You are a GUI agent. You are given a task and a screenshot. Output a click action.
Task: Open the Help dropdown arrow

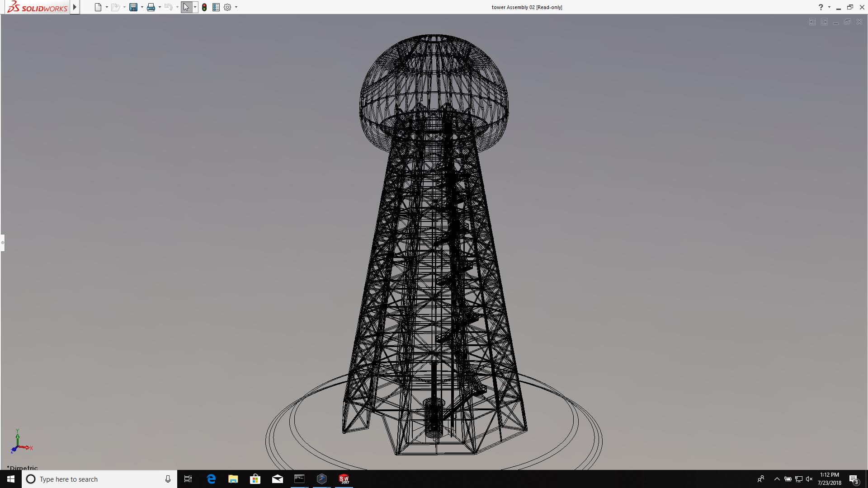click(829, 7)
